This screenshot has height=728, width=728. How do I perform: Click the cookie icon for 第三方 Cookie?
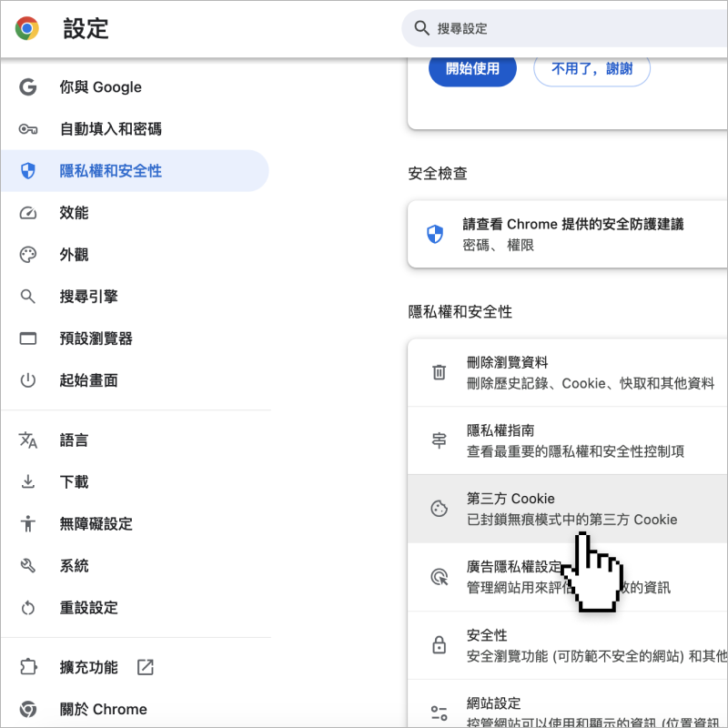[440, 509]
